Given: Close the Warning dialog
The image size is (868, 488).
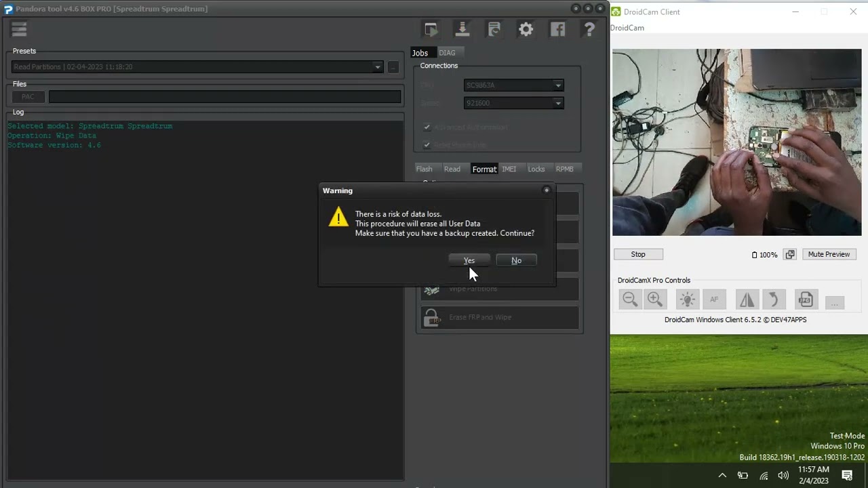Looking at the screenshot, I should point(547,190).
